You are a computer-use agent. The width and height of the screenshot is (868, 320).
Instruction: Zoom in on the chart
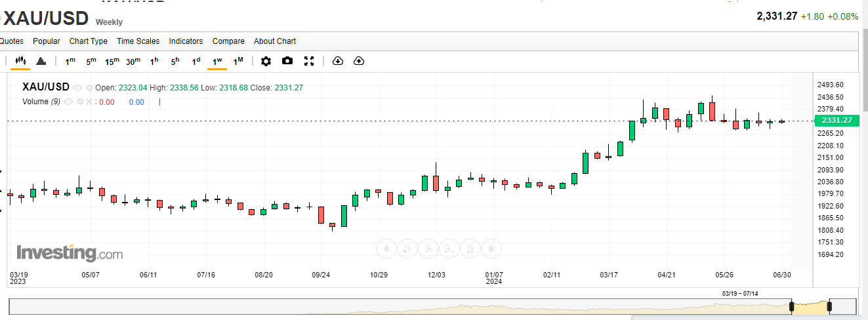[407, 248]
